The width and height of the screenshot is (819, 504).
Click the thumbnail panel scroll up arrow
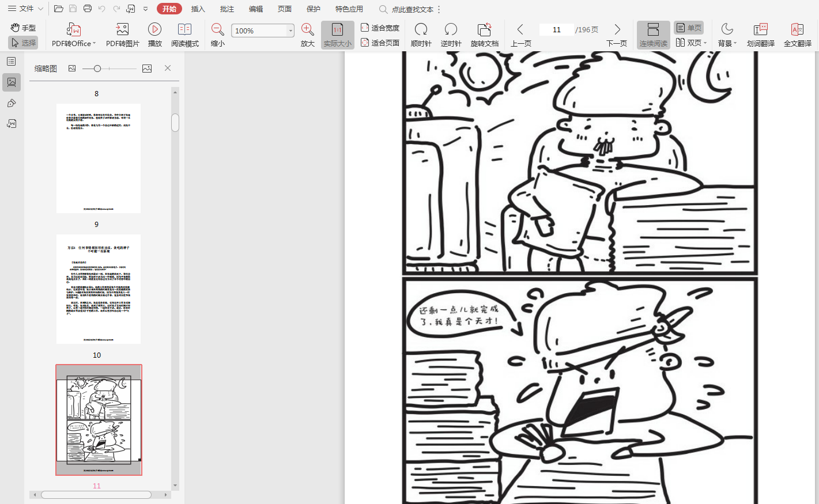pos(175,92)
